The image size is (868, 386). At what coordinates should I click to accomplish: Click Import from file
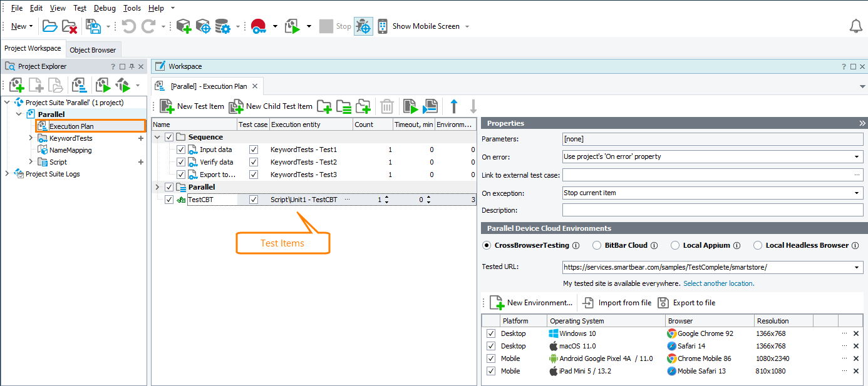617,303
